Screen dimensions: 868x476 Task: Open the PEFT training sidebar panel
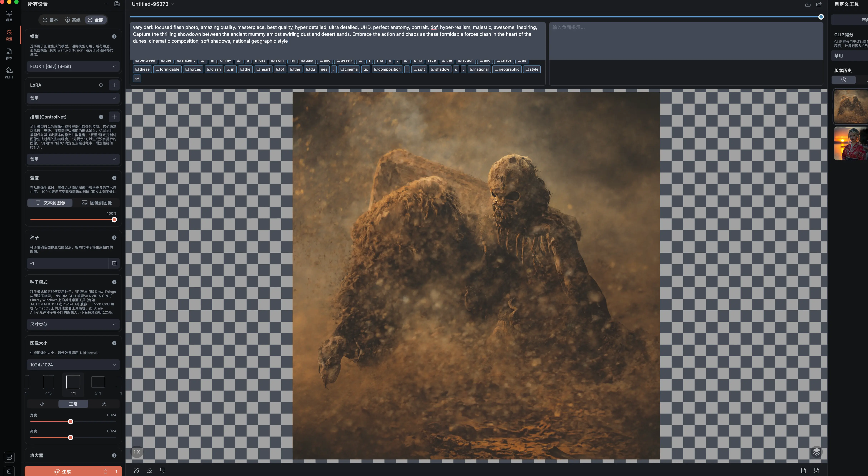tap(9, 73)
